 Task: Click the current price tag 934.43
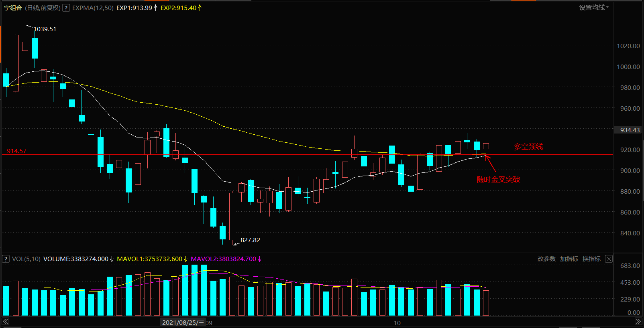628,130
